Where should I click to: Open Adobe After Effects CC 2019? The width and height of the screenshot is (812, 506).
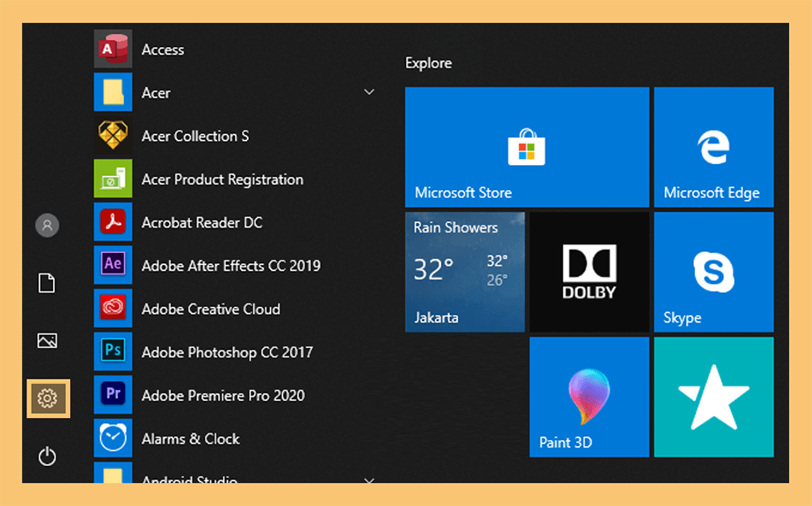click(234, 266)
